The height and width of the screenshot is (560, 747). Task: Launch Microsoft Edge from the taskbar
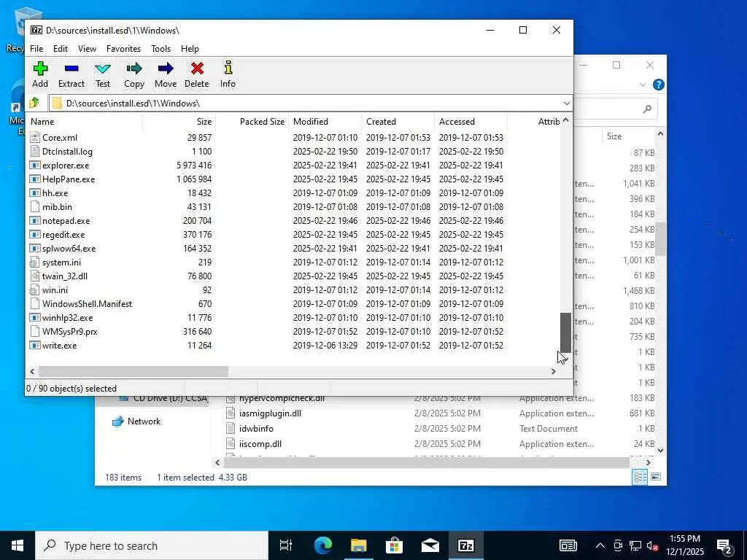point(323,545)
